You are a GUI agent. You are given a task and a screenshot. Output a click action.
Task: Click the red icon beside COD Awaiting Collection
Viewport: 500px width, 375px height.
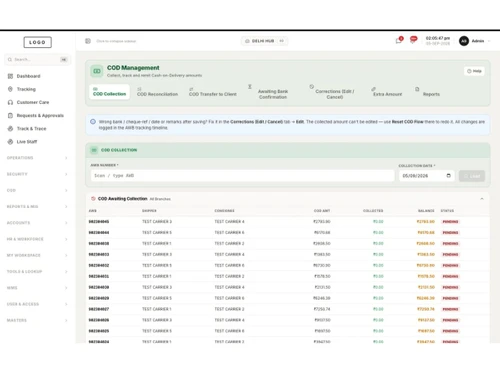(93, 199)
